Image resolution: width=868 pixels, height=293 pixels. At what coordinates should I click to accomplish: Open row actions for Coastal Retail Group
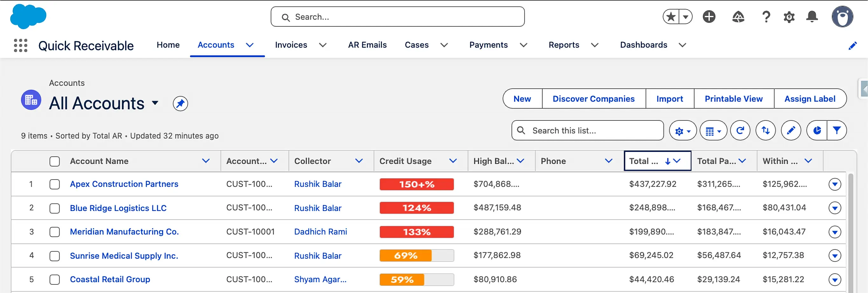point(835,280)
